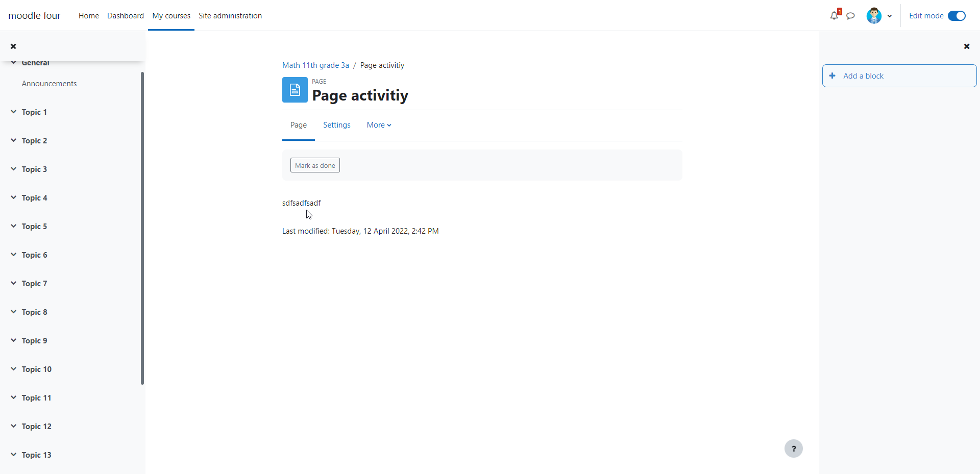Viewport: 980px width, 474px height.
Task: Select the Page tab
Action: [299, 125]
